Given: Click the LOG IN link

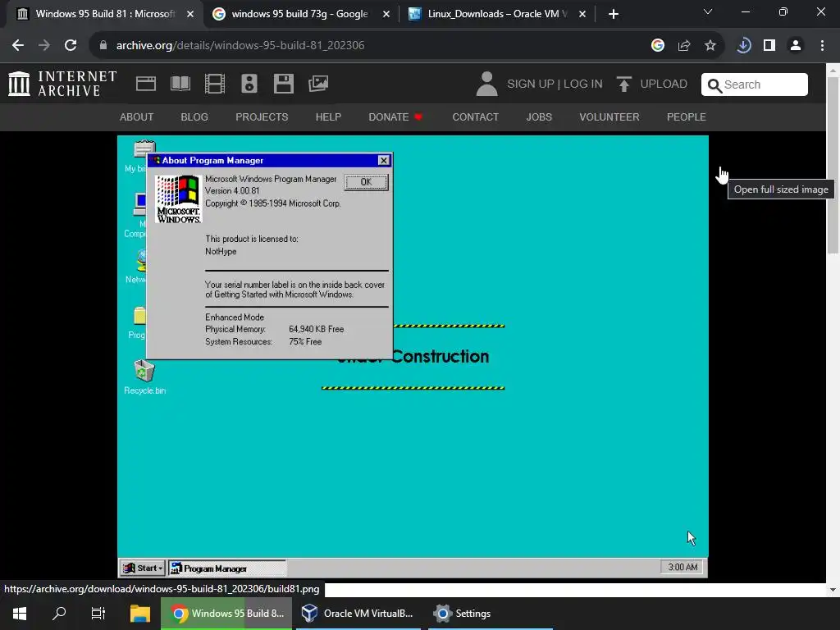Looking at the screenshot, I should point(583,84).
